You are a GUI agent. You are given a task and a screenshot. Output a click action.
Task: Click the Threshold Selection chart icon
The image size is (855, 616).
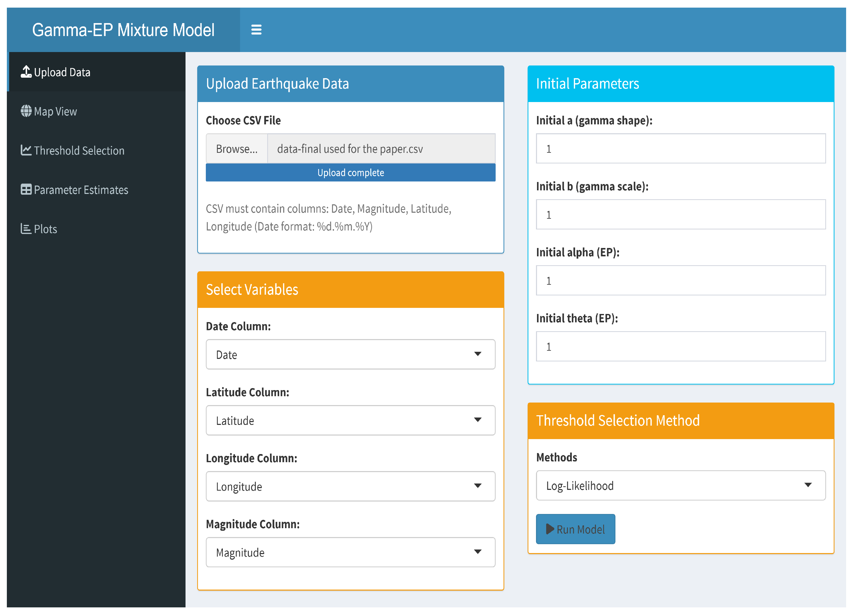pos(26,150)
